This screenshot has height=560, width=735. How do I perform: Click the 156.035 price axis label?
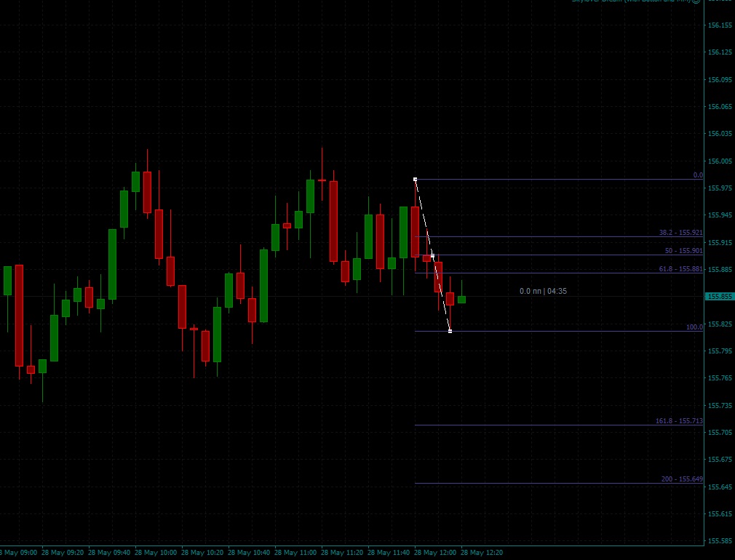(x=720, y=134)
